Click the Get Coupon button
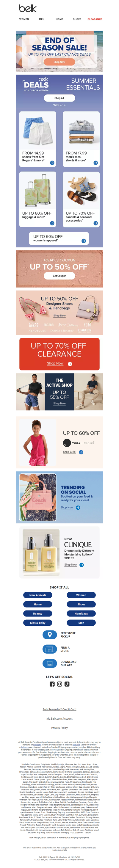119x868 pixels. click(59, 276)
